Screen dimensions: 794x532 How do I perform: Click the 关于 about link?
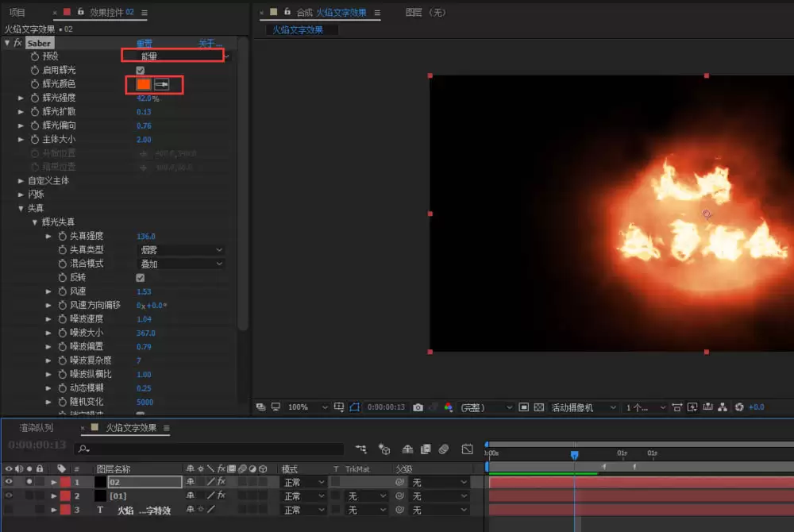click(210, 44)
